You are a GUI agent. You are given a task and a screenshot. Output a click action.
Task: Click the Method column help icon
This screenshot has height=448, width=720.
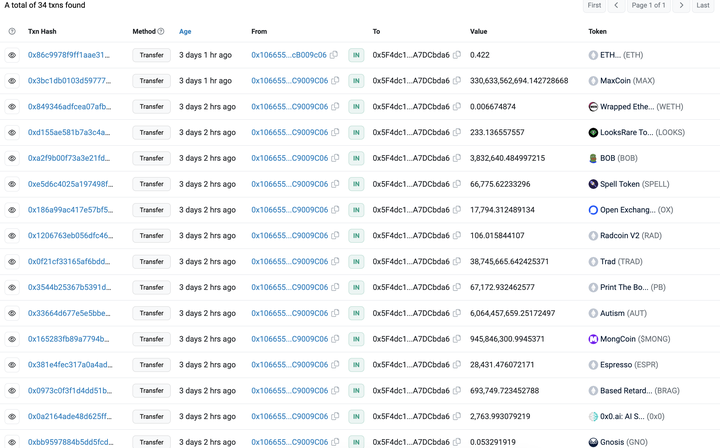(x=161, y=31)
